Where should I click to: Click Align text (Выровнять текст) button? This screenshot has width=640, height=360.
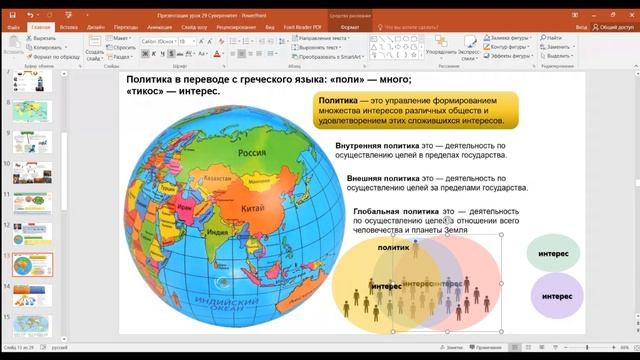click(317, 47)
